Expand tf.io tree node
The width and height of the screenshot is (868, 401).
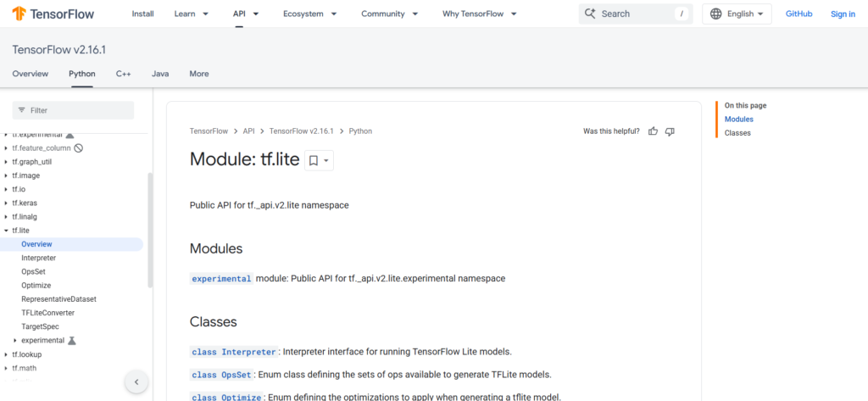6,189
